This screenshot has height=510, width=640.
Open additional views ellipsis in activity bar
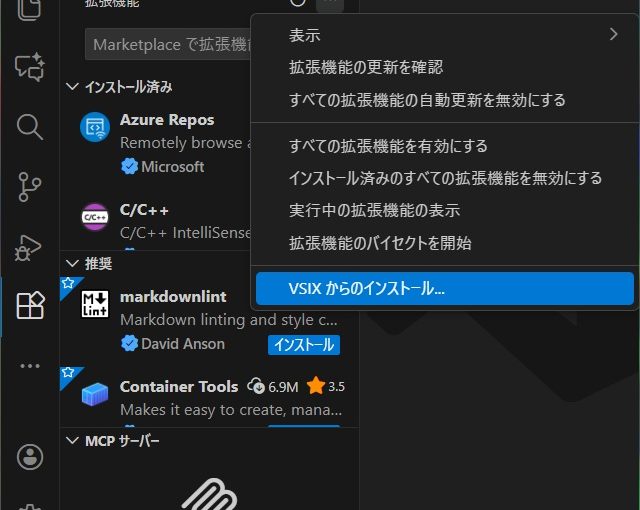pos(30,366)
